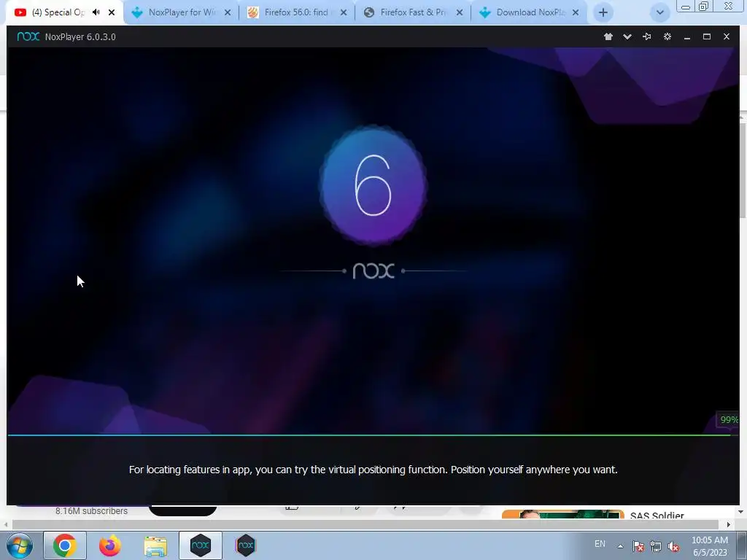
Task: Maximize the NoxPlayer window
Action: click(x=706, y=36)
